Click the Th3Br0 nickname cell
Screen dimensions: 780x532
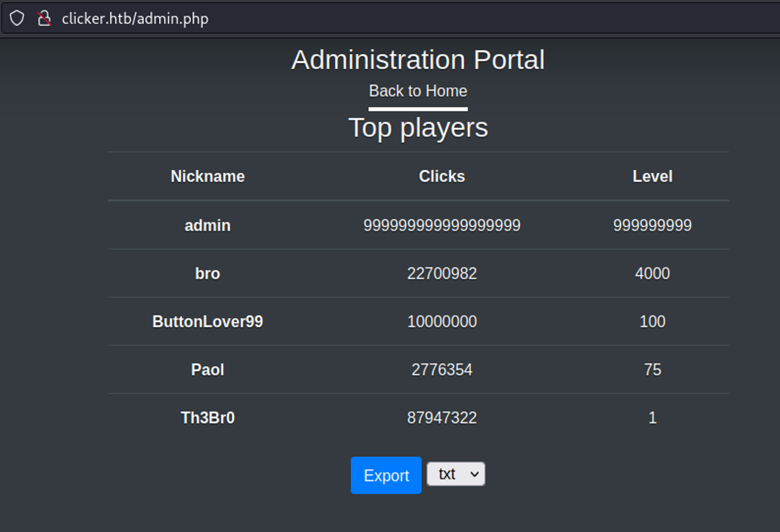[207, 418]
